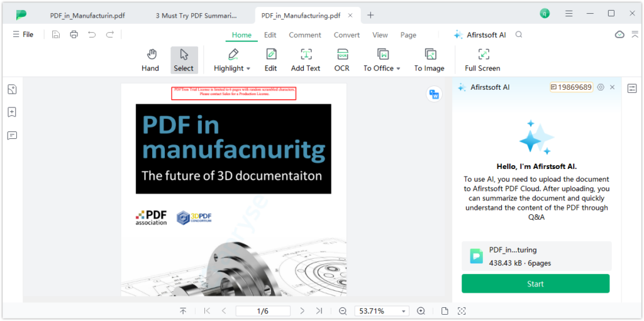Close the PDF_in_Manufacturing.pdf tab
Image resolution: width=644 pixels, height=321 pixels.
click(x=350, y=16)
